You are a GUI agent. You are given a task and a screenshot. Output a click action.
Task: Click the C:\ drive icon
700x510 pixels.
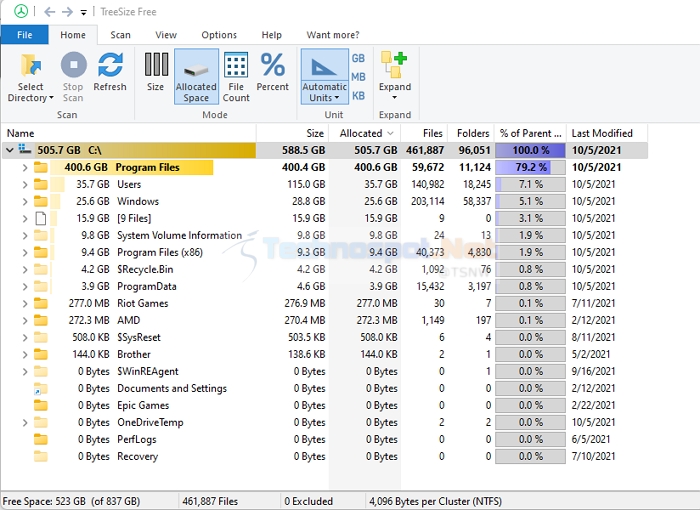click(x=25, y=150)
